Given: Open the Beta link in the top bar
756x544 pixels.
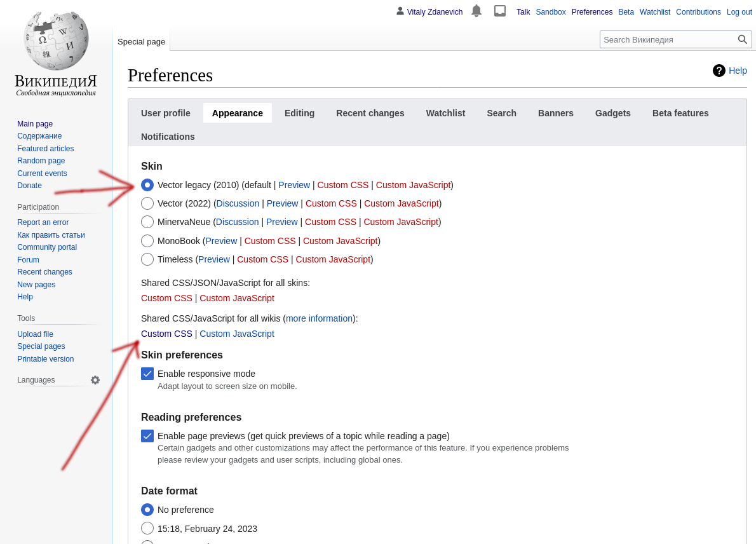Looking at the screenshot, I should pyautogui.click(x=626, y=12).
